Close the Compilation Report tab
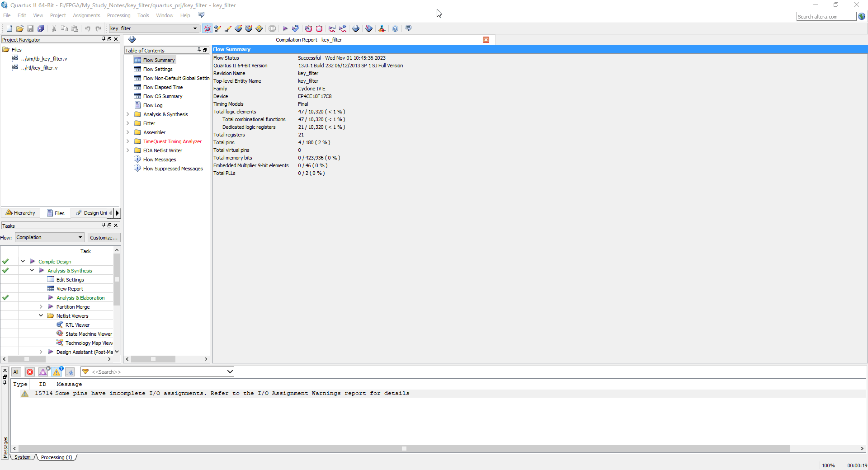 point(486,40)
